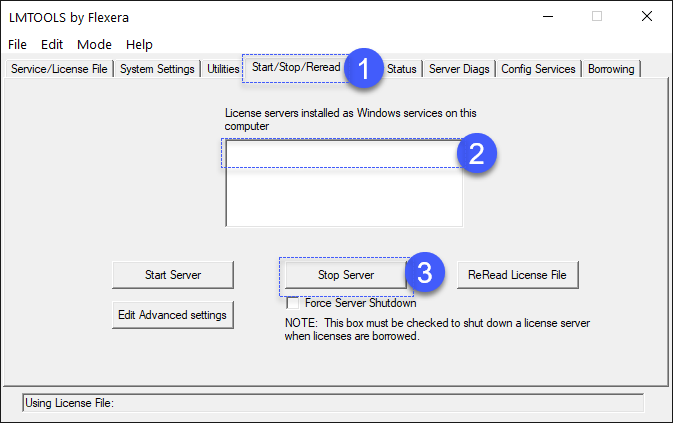Viewport: 673px width, 423px height.
Task: Click the Using License File status field
Action: pos(333,403)
